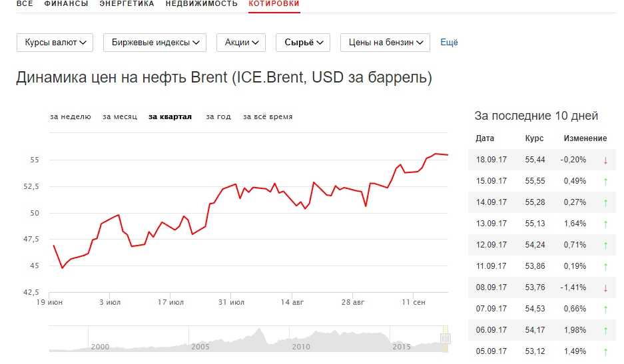The height and width of the screenshot is (364, 624).
Task: Open the 'Энергетика' tab
Action: coord(127,4)
